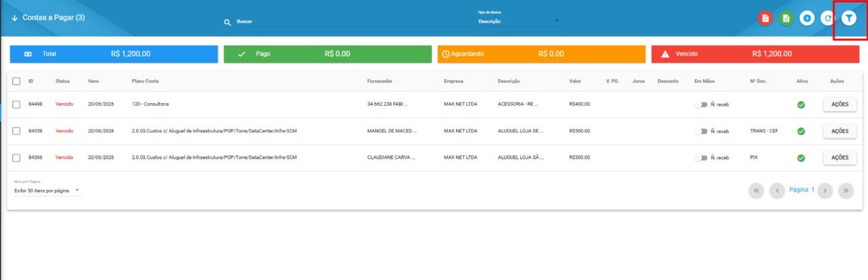This screenshot has width=868, height=280.
Task: Click the Desconto column header
Action: coord(668,81)
